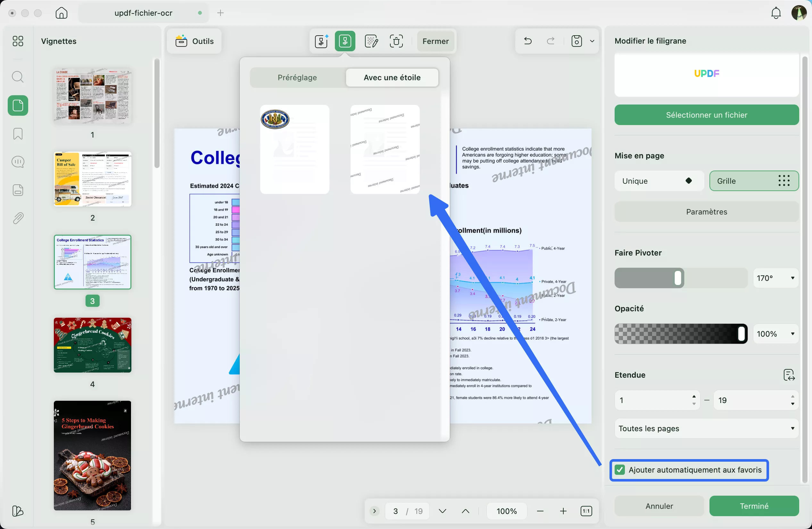Click the home icon in title bar
This screenshot has width=812, height=529.
[x=62, y=13]
